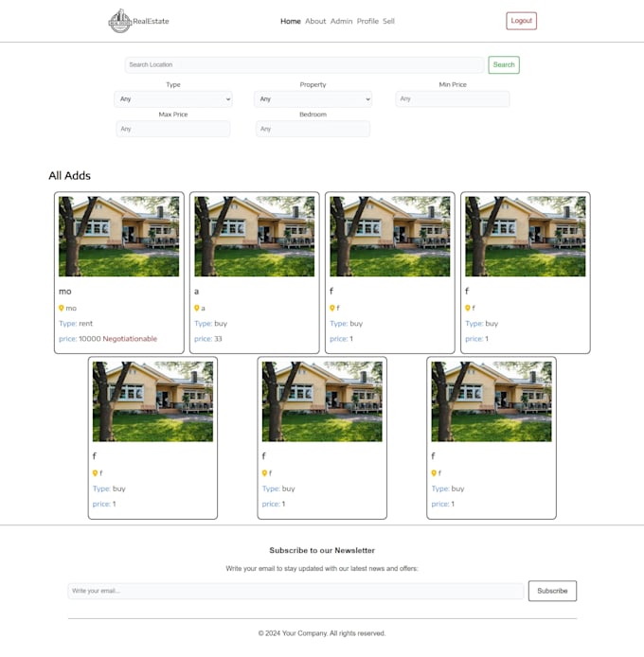The height and width of the screenshot is (657, 644).
Task: Click the Subscribe button
Action: pos(552,591)
